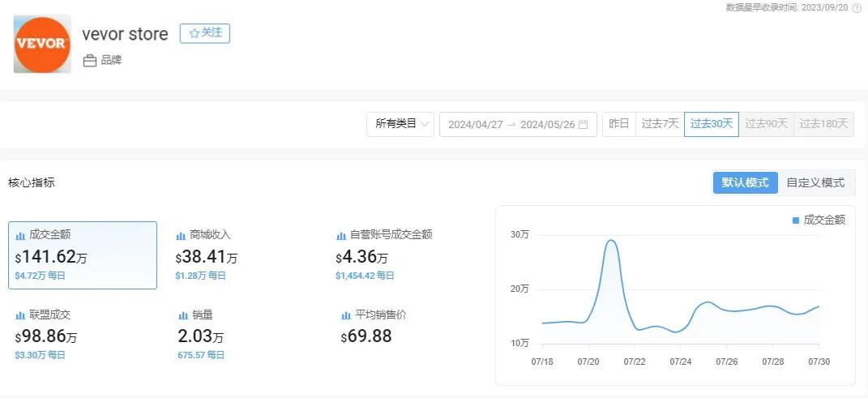Click bar chart icon beside 销量

click(x=182, y=315)
